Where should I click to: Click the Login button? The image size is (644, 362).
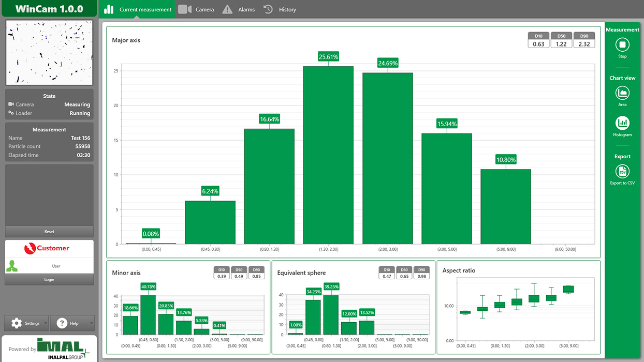tap(49, 279)
